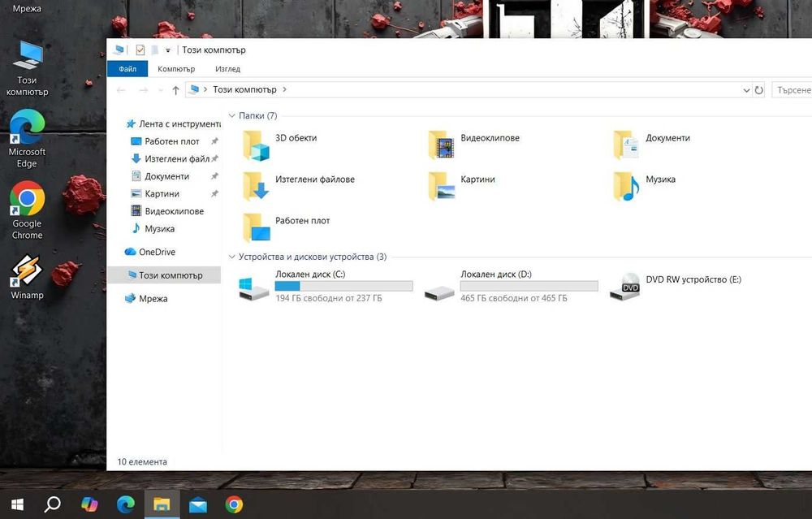Select Локален диск (D:) drive icon
Image resolution: width=812 pixels, height=519 pixels.
[439, 293]
